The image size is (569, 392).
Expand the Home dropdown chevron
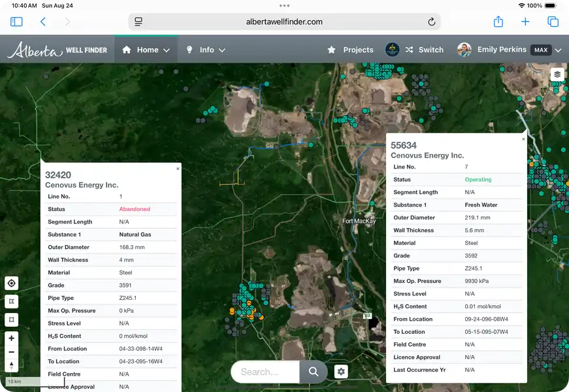(167, 50)
